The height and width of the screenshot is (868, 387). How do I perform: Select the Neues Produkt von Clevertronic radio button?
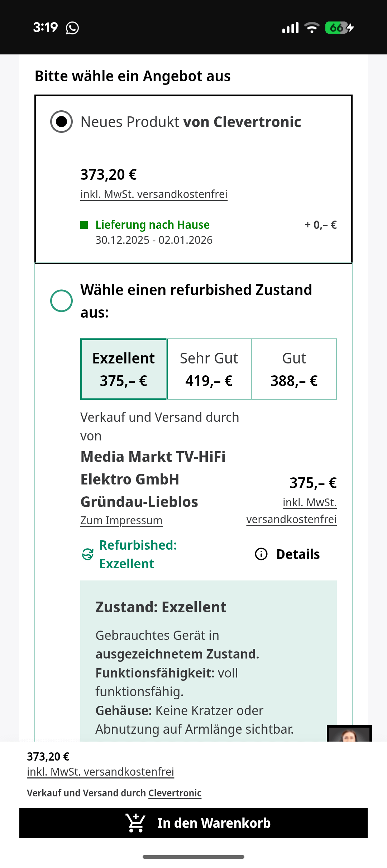pyautogui.click(x=61, y=122)
